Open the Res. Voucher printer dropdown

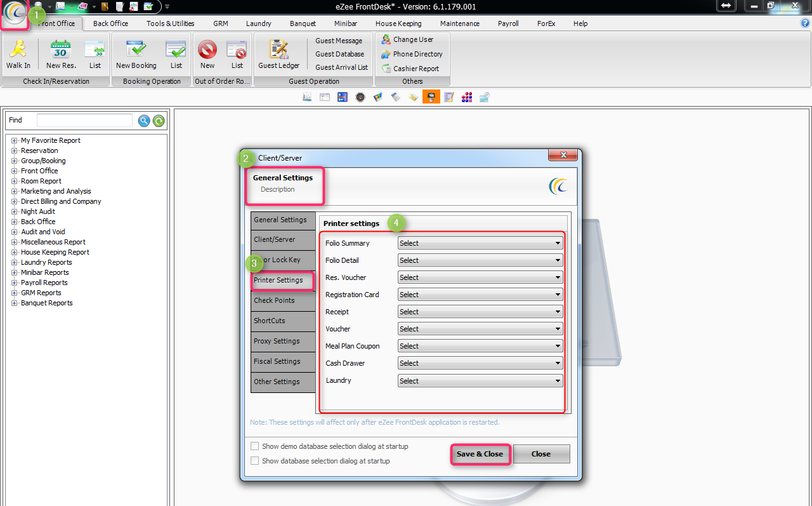(x=480, y=277)
